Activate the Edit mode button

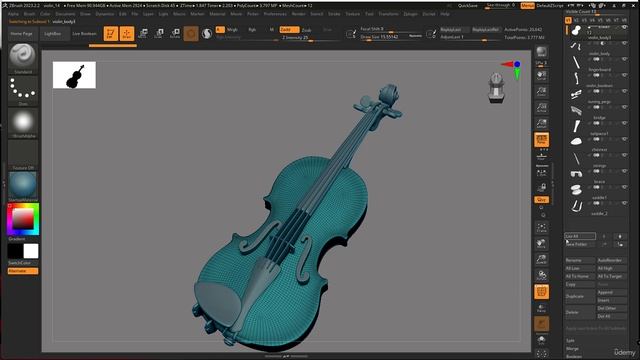pos(111,33)
